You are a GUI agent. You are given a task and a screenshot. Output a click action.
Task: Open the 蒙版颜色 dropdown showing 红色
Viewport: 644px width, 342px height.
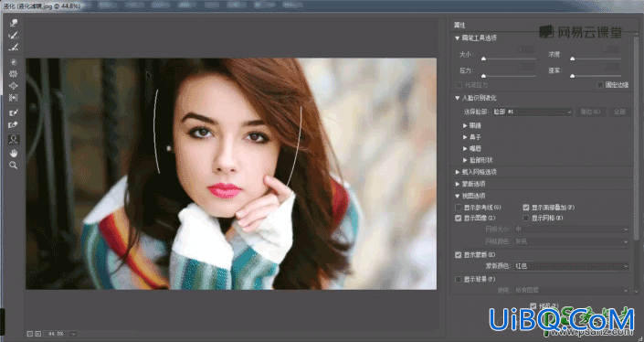[572, 266]
